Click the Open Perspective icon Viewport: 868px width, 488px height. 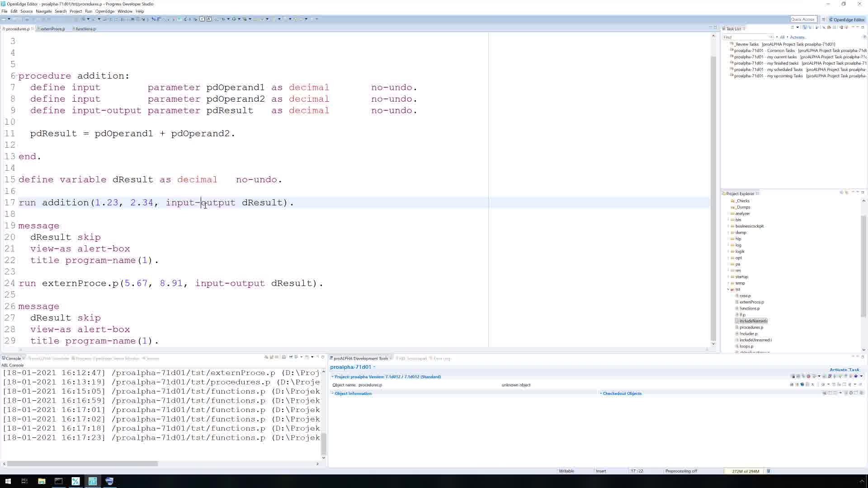point(824,19)
